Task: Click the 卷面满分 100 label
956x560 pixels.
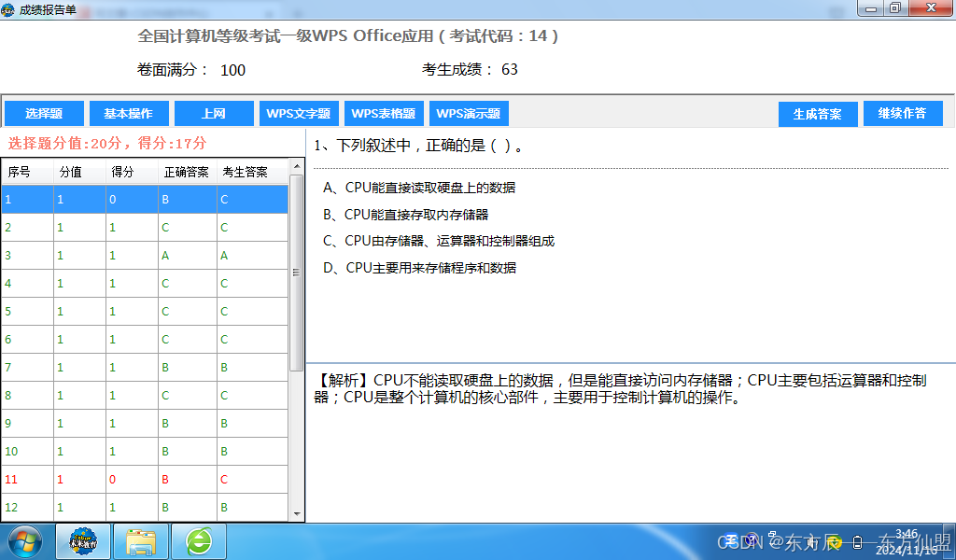Action: [x=190, y=69]
